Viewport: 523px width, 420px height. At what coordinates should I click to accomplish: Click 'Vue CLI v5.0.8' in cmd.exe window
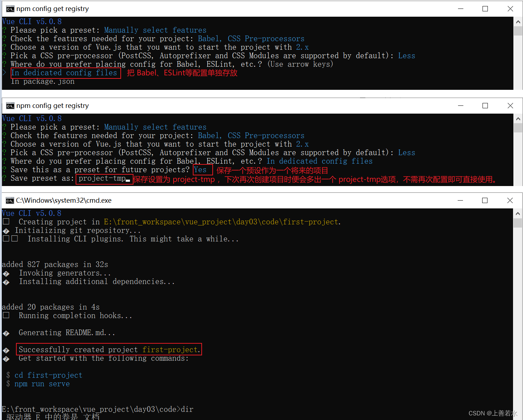click(x=32, y=213)
